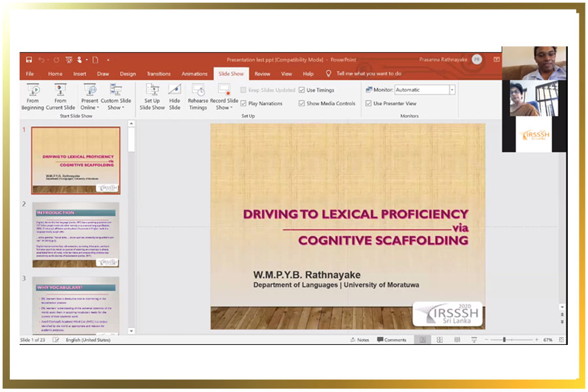Viewport: 588px width, 392px height.
Task: Click the zoom slider handle in the status bar
Action: pyautogui.click(x=504, y=340)
